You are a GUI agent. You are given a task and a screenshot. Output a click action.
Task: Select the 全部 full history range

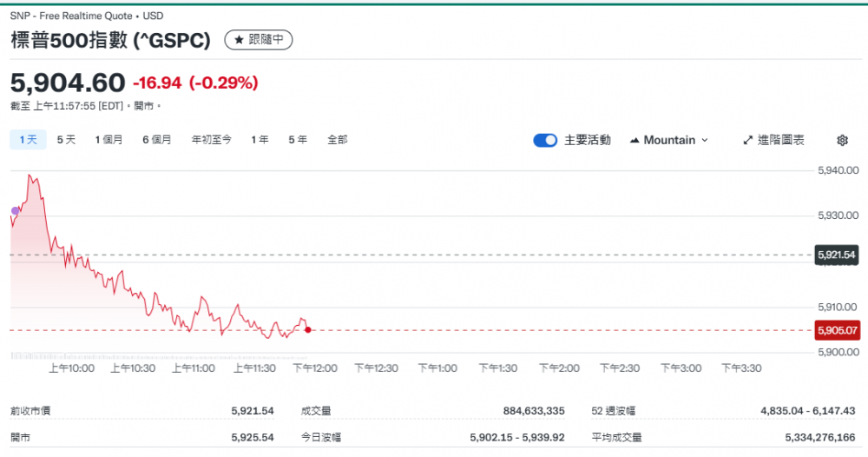coord(338,139)
